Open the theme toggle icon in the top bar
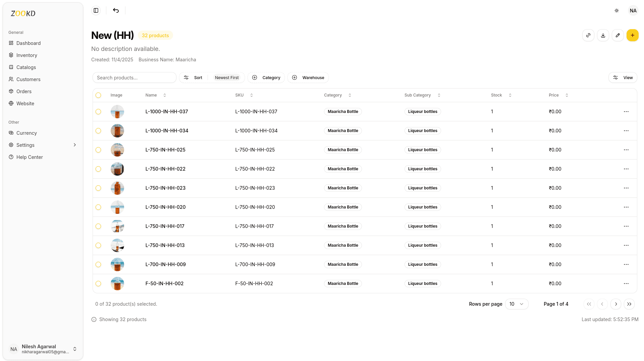 click(x=616, y=10)
